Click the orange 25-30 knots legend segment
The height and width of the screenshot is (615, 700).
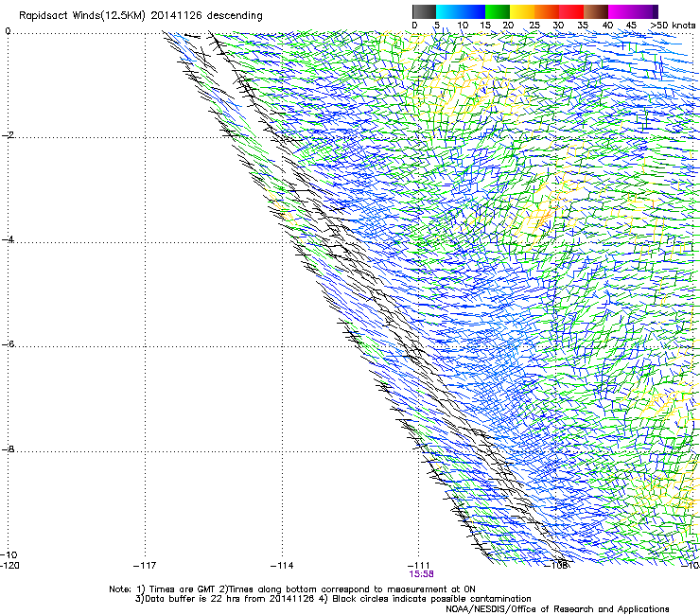pos(547,11)
